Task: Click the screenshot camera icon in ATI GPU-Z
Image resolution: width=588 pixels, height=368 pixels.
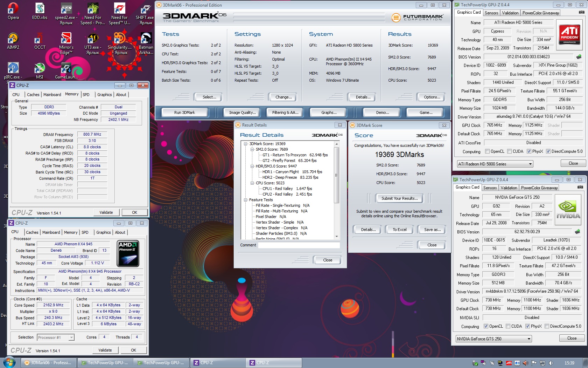Action: coord(582,12)
